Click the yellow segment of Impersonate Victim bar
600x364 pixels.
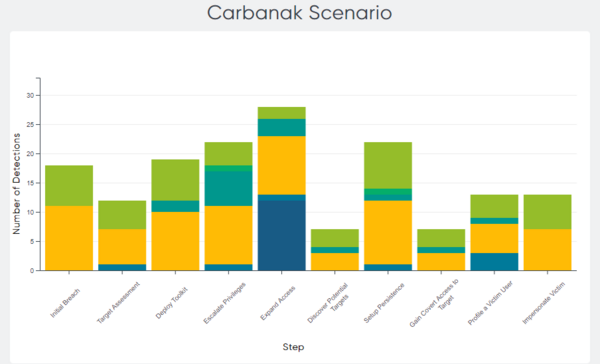coord(548,250)
